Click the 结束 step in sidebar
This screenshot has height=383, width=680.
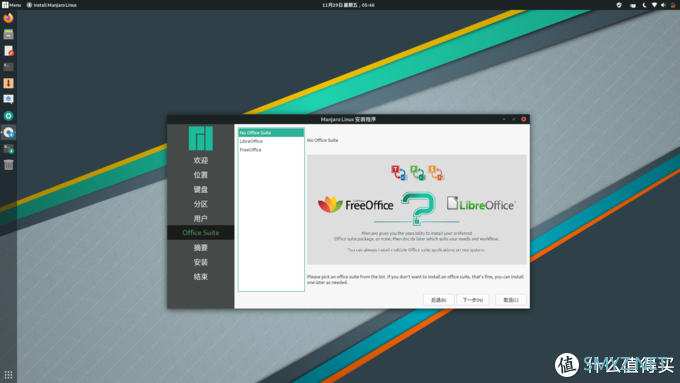point(200,276)
